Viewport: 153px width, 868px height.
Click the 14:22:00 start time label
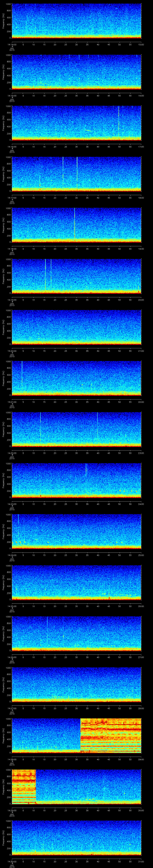[x=12, y=453]
